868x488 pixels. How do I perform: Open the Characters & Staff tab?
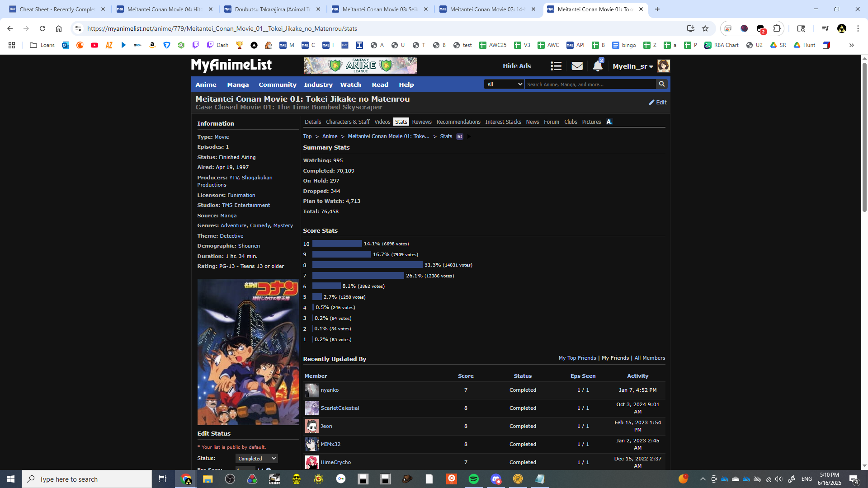tap(347, 122)
